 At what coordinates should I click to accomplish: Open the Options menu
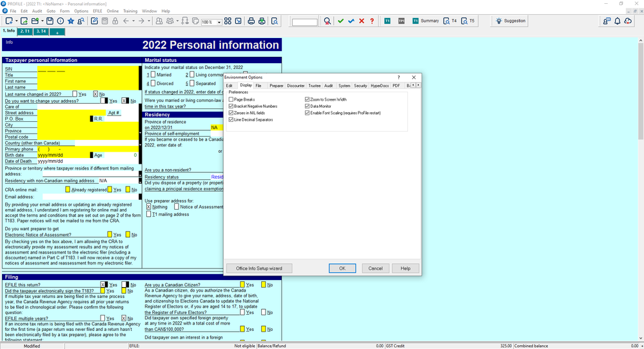[81, 11]
